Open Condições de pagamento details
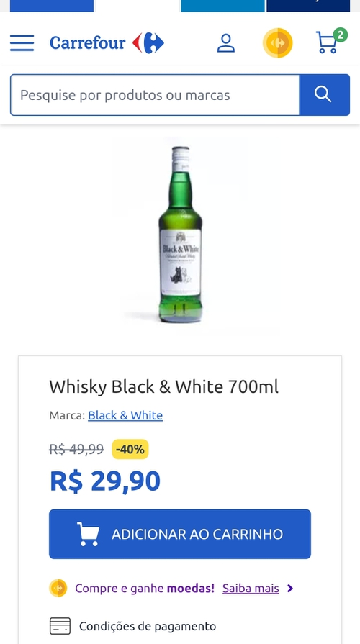 pos(148,626)
